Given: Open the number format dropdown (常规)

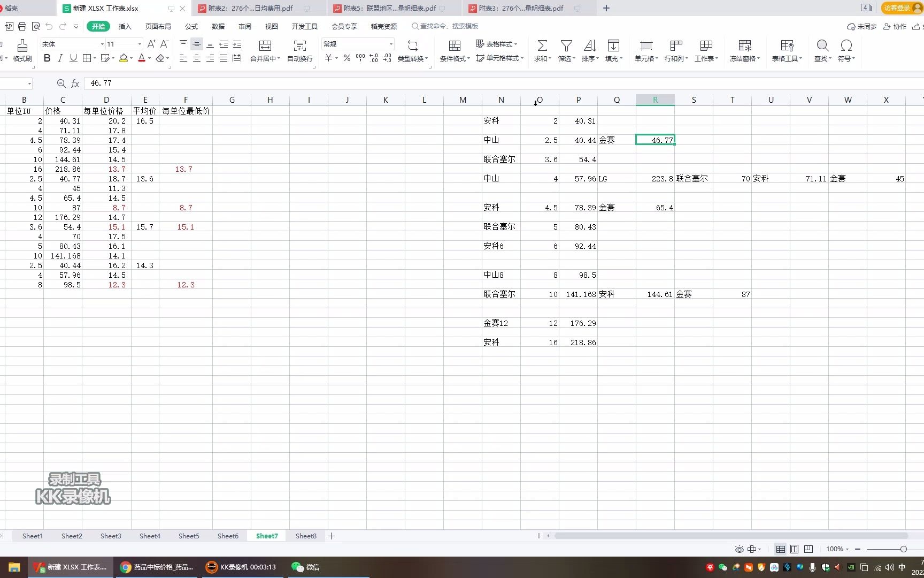Looking at the screenshot, I should (391, 44).
